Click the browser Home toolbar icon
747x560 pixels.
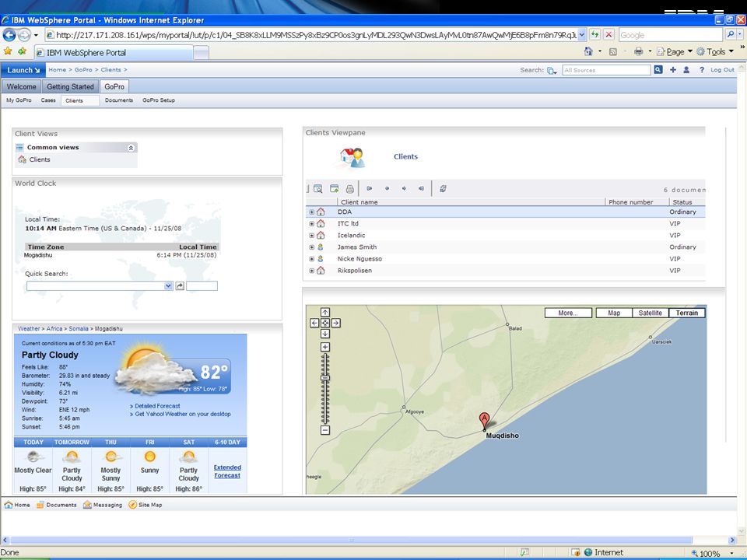point(589,51)
